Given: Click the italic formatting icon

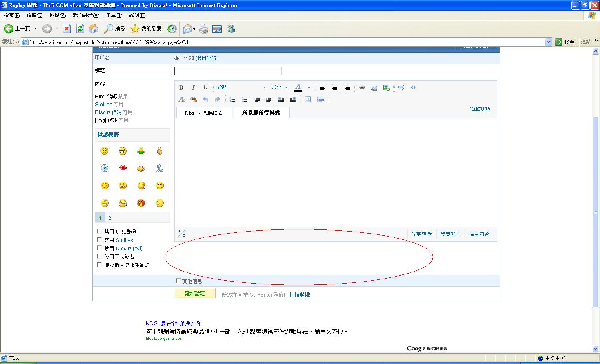Looking at the screenshot, I should [193, 87].
